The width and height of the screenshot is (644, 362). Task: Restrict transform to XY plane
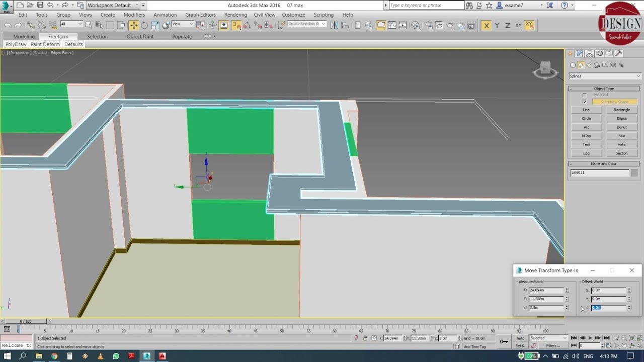[x=518, y=25]
